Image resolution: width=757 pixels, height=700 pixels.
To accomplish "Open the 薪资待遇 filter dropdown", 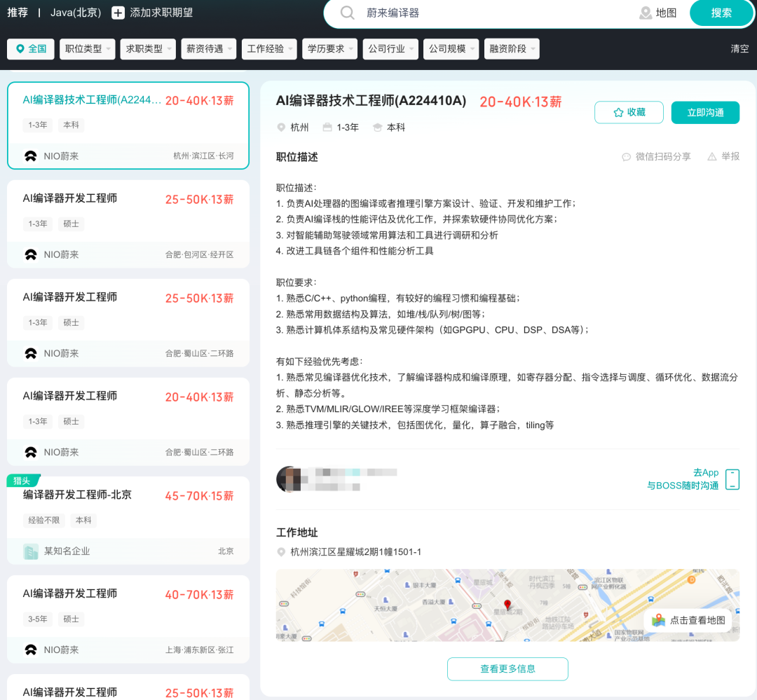I will (x=210, y=48).
